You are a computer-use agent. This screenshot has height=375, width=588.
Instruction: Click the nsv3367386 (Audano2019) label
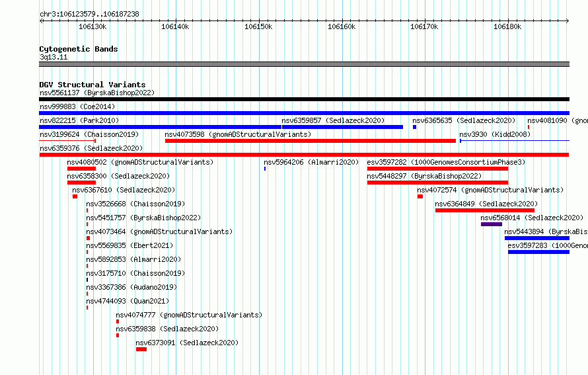131,287
